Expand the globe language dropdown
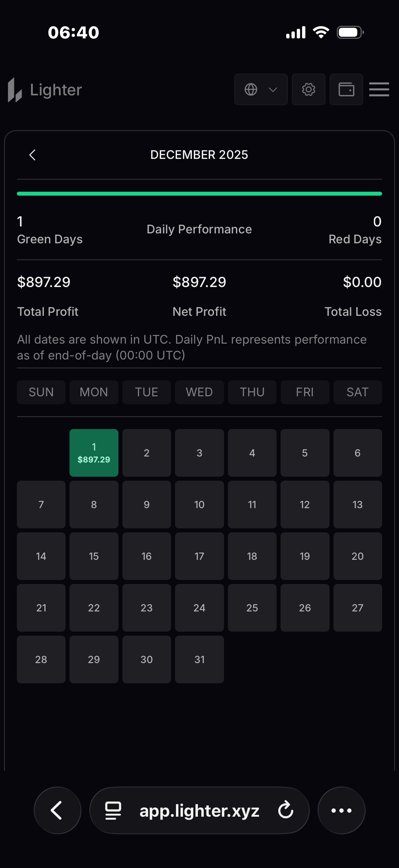 coord(261,90)
